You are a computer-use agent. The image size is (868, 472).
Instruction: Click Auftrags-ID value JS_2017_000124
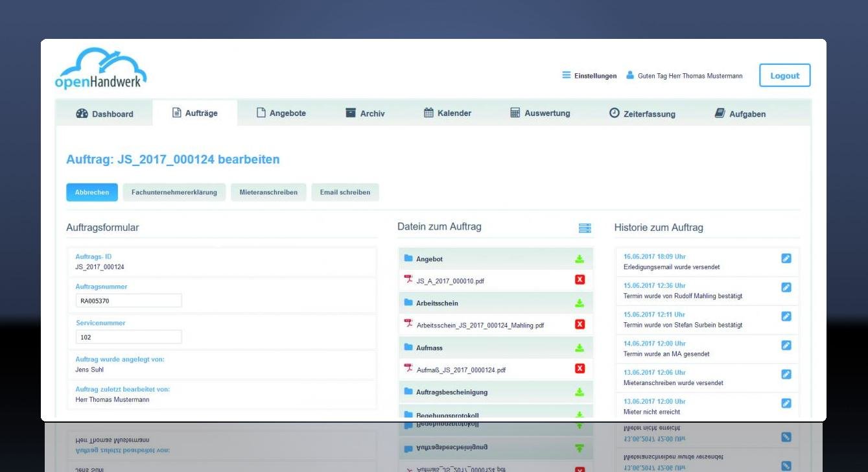[100, 267]
